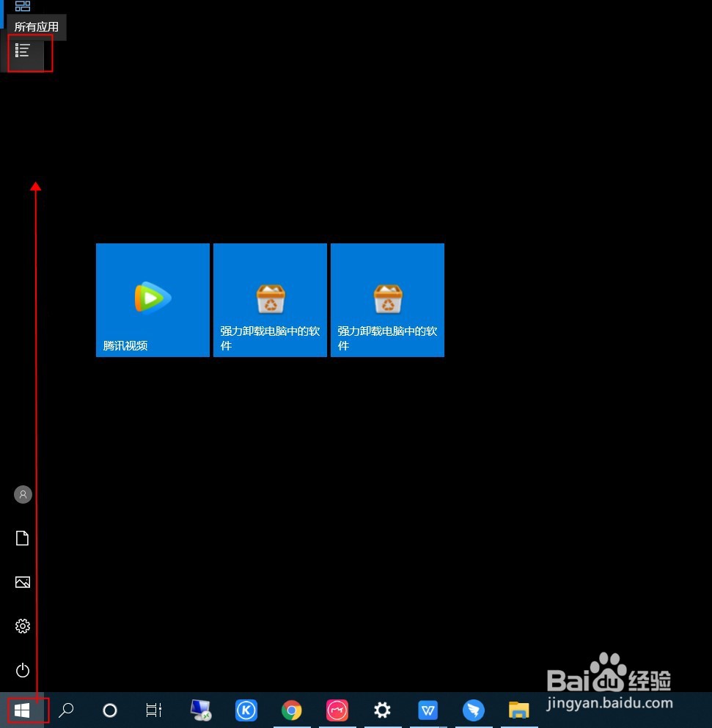
Task: Click the Cortana circle on the taskbar
Action: (109, 710)
